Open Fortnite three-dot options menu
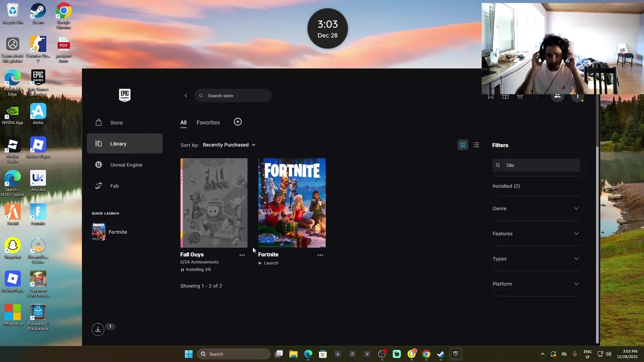Image resolution: width=644 pixels, height=362 pixels. point(320,255)
